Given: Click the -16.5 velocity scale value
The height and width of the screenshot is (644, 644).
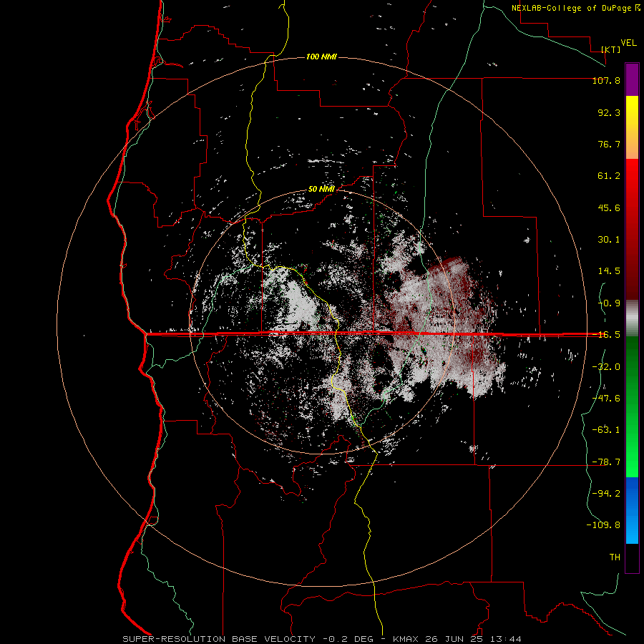Looking at the screenshot, I should point(606,335).
